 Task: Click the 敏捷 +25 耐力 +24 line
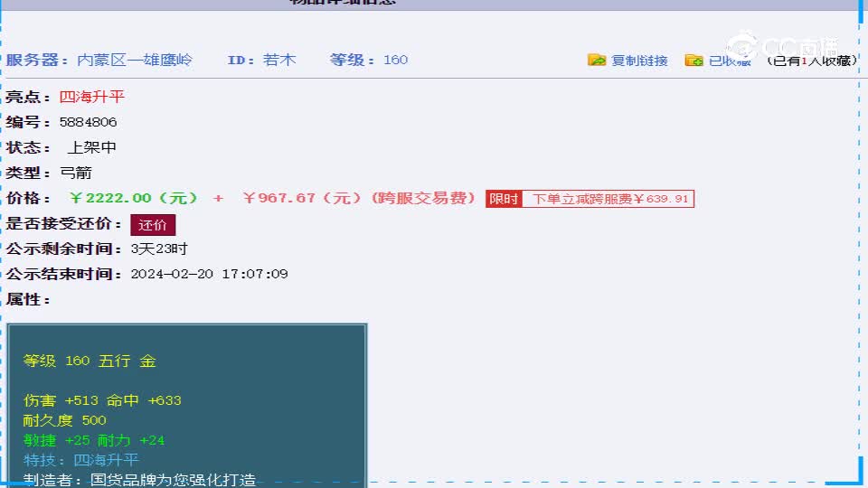(94, 440)
